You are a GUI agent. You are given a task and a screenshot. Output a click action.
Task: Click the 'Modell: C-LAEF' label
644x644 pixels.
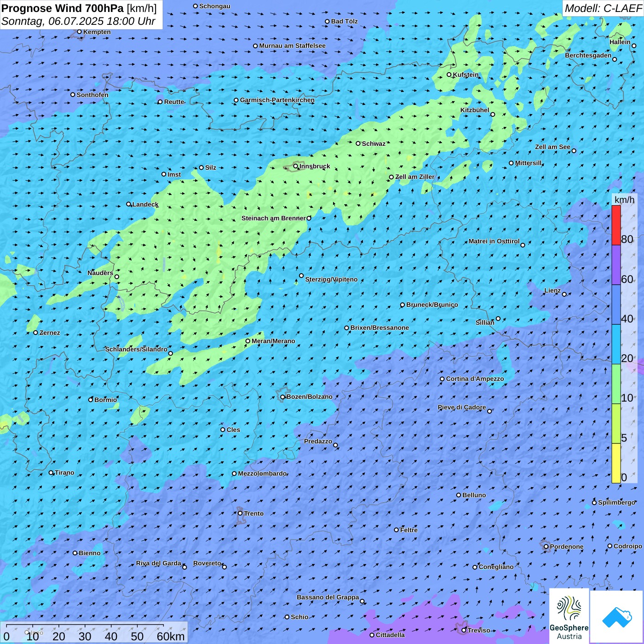coord(603,8)
